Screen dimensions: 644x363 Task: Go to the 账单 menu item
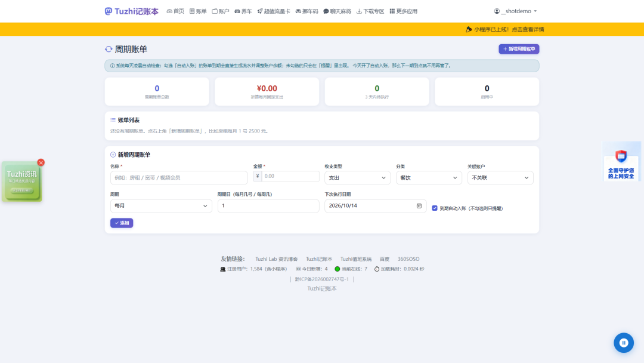click(x=198, y=11)
